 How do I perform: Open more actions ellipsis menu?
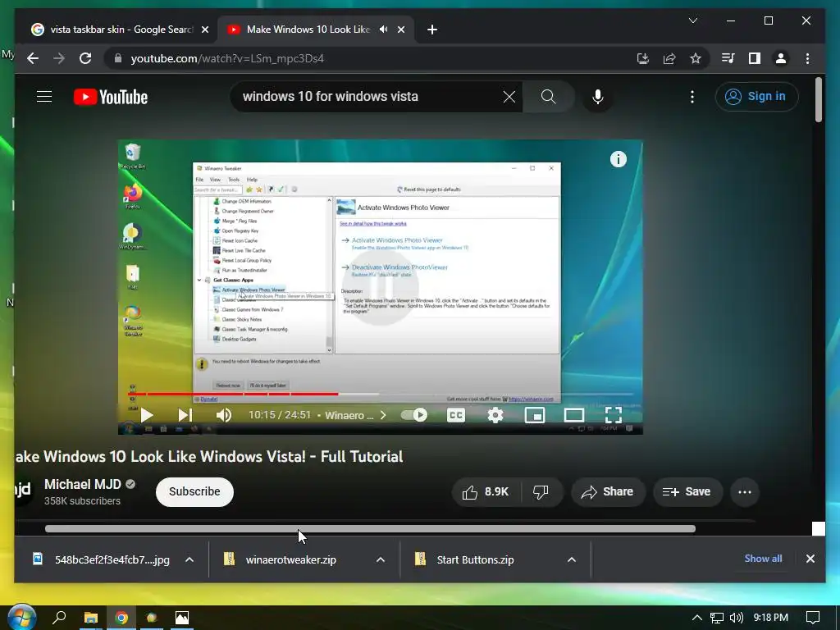745,492
